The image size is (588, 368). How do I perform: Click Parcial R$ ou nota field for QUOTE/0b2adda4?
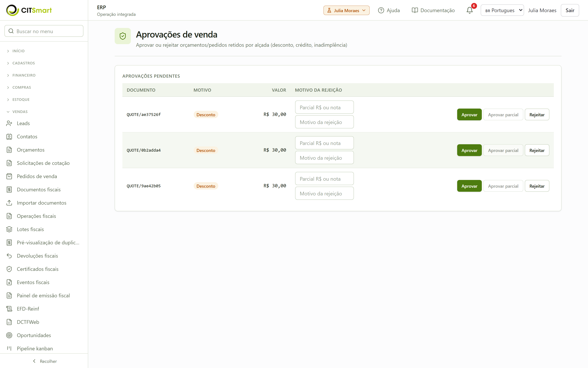click(x=324, y=143)
